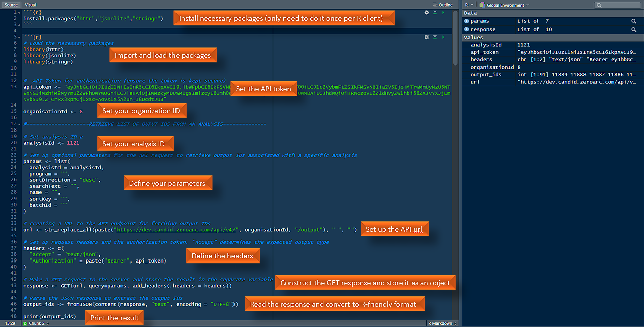The width and height of the screenshot is (644, 327).
Task: Click the "accept" = "text/json" line
Action: click(64, 254)
